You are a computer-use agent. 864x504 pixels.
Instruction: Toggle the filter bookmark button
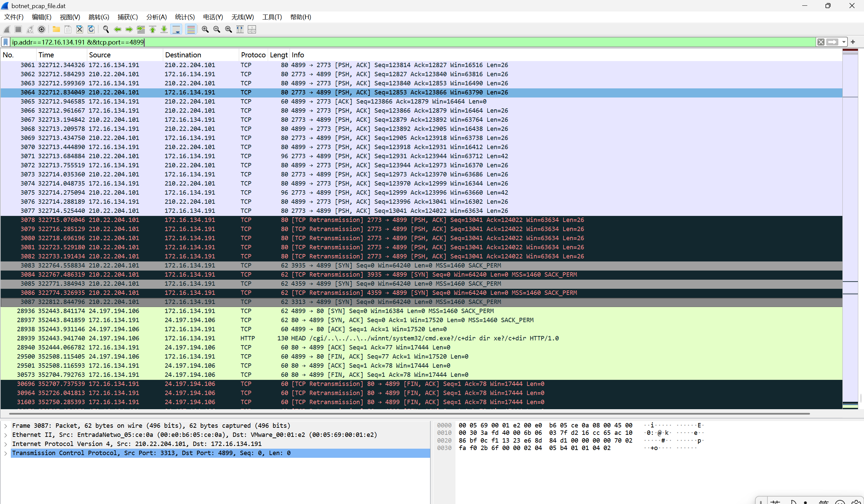[5, 42]
